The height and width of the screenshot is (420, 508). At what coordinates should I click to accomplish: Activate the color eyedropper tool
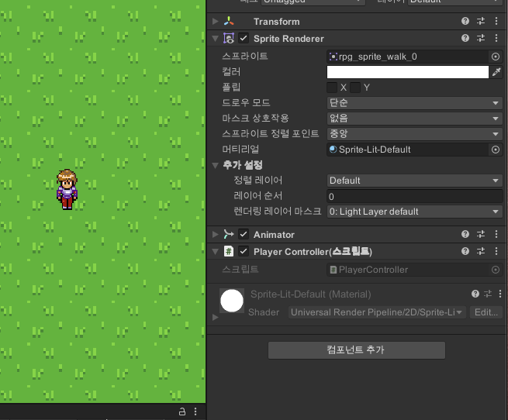pos(496,72)
